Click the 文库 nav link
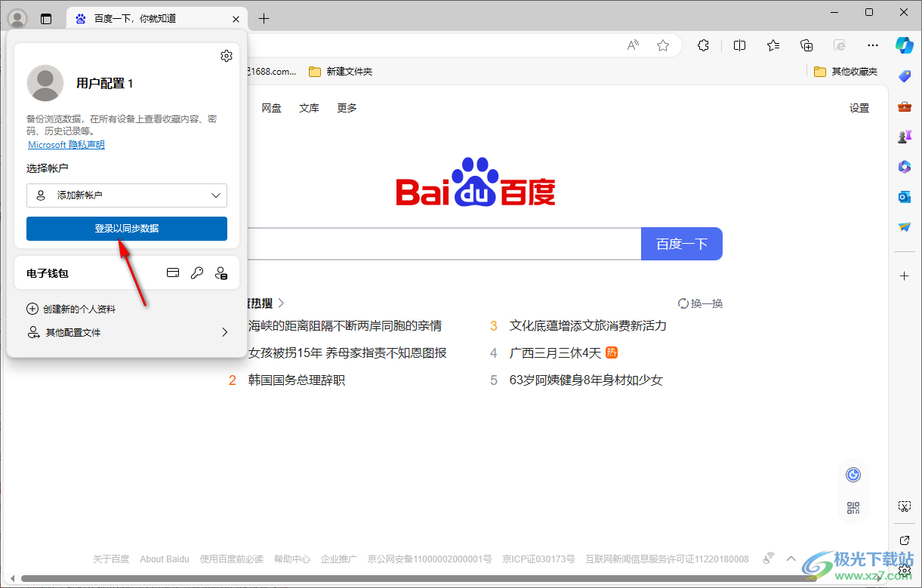 (x=309, y=108)
